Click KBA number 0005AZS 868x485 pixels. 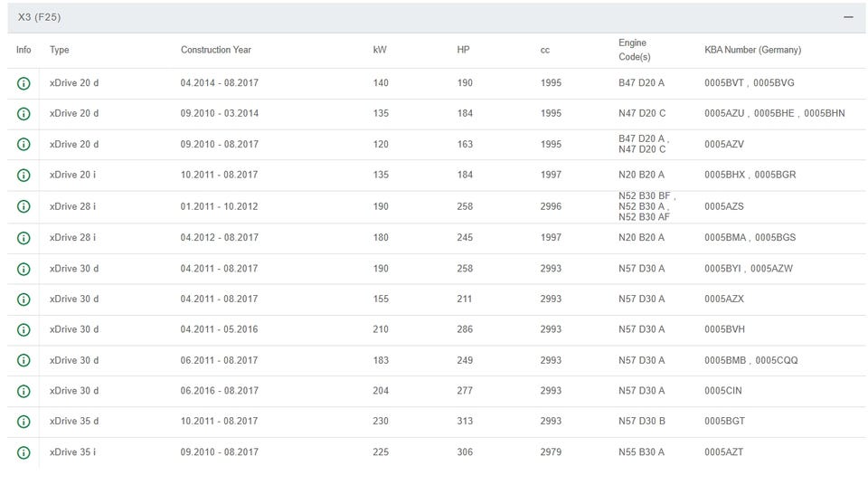point(724,206)
